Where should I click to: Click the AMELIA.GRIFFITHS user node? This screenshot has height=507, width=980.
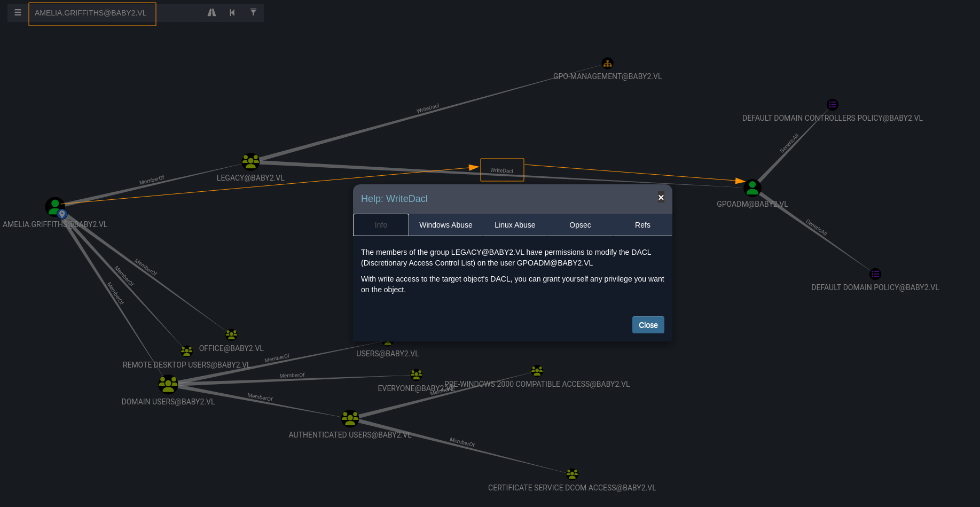(55, 207)
